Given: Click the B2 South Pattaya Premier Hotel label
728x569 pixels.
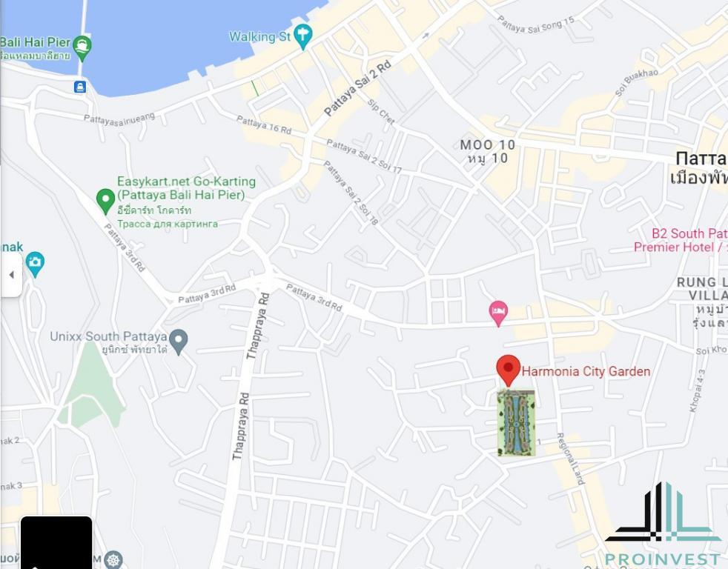Looking at the screenshot, I should tap(681, 240).
